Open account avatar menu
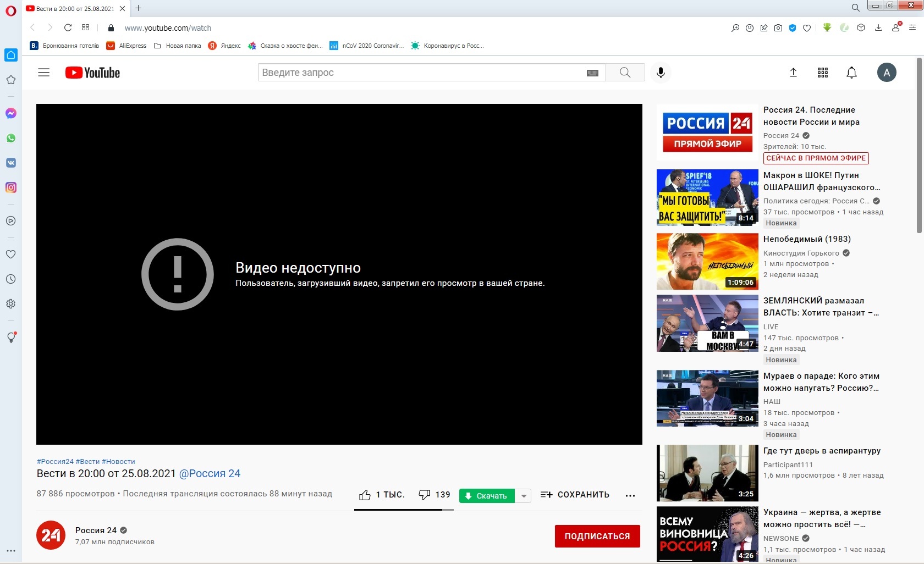Screen dimensions: 924x564 tap(887, 73)
